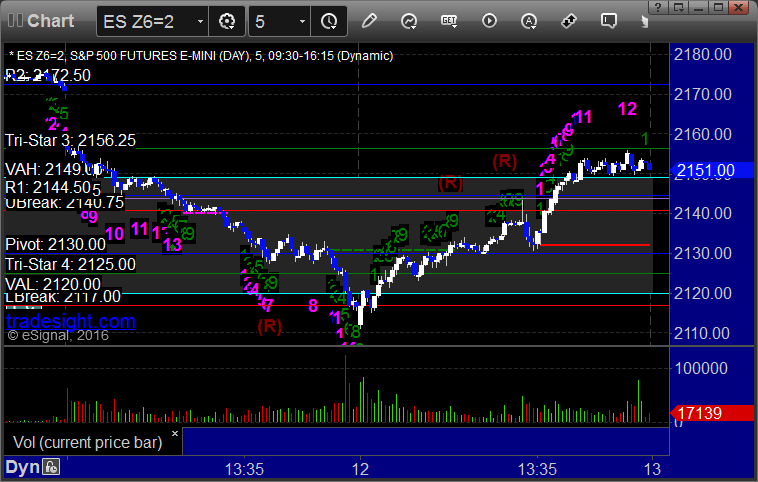Close the Vol study panel
758x482 pixels.
click(x=175, y=434)
